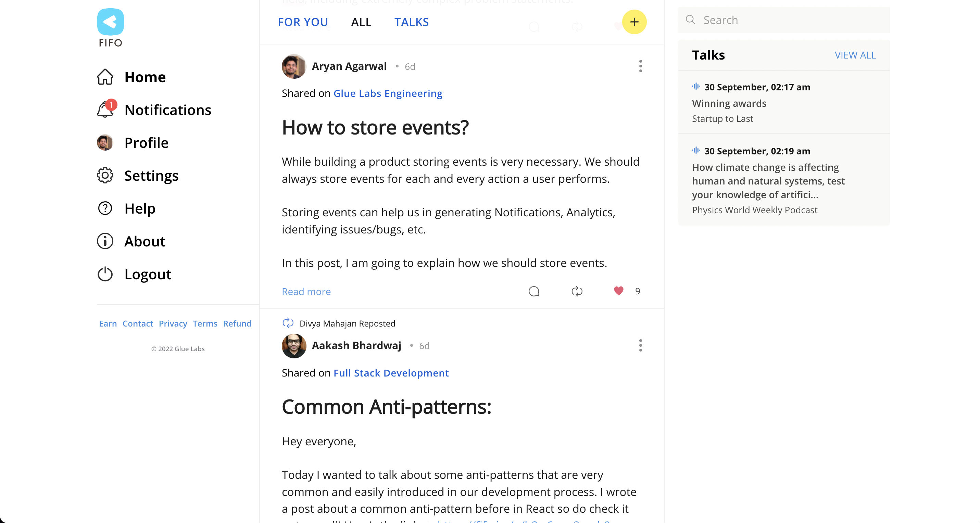Open the Settings menu item
This screenshot has width=980, height=523.
click(151, 176)
